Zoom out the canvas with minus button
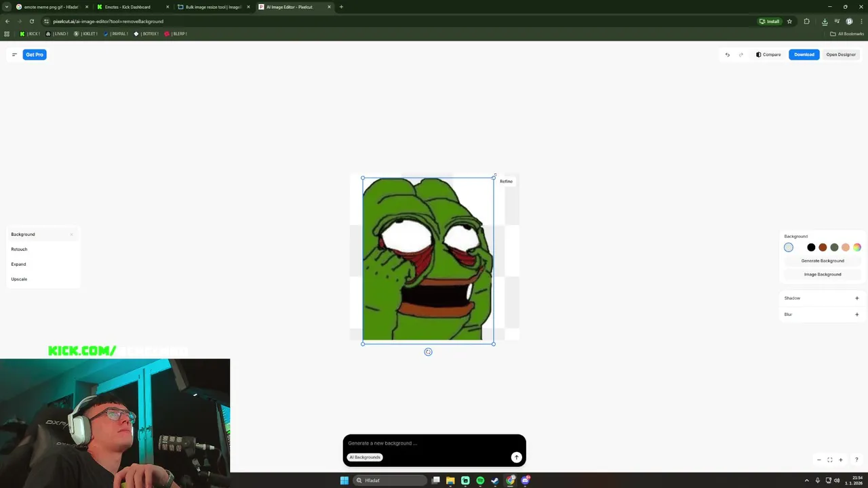This screenshot has height=488, width=868. tap(819, 460)
